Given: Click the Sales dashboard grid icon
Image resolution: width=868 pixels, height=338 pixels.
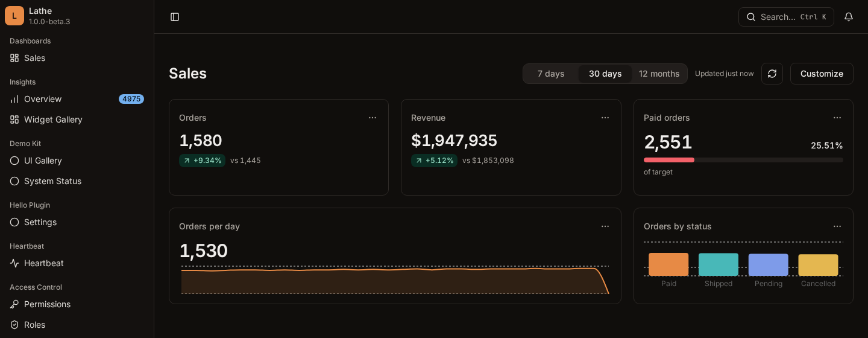Looking at the screenshot, I should coord(14,58).
